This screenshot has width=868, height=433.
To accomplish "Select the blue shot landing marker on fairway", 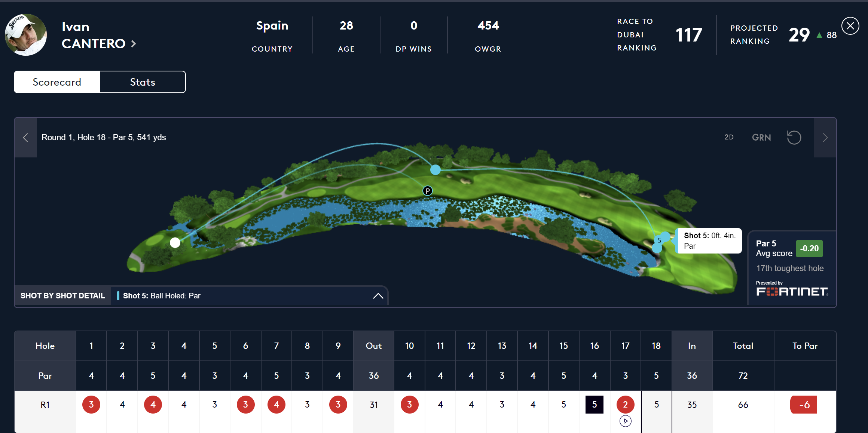I will click(435, 170).
